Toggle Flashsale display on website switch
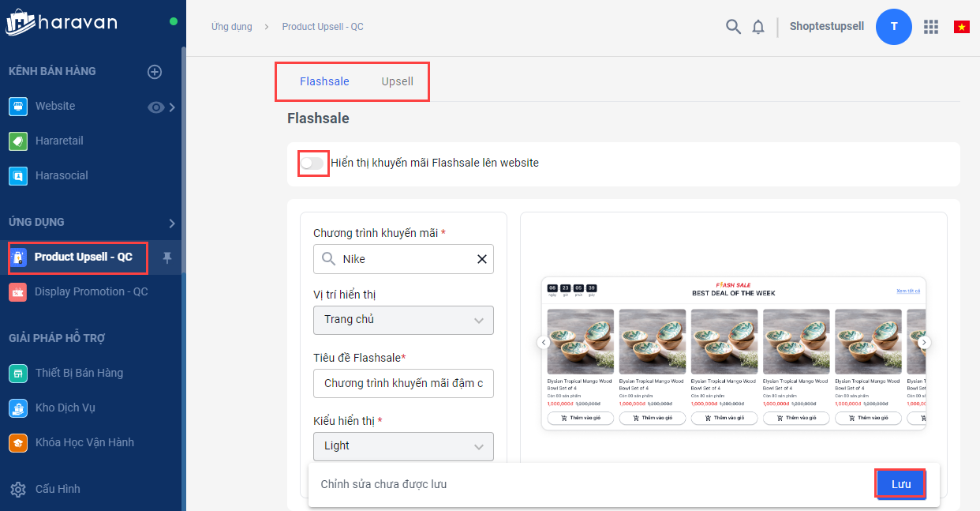This screenshot has height=511, width=980. [x=312, y=163]
